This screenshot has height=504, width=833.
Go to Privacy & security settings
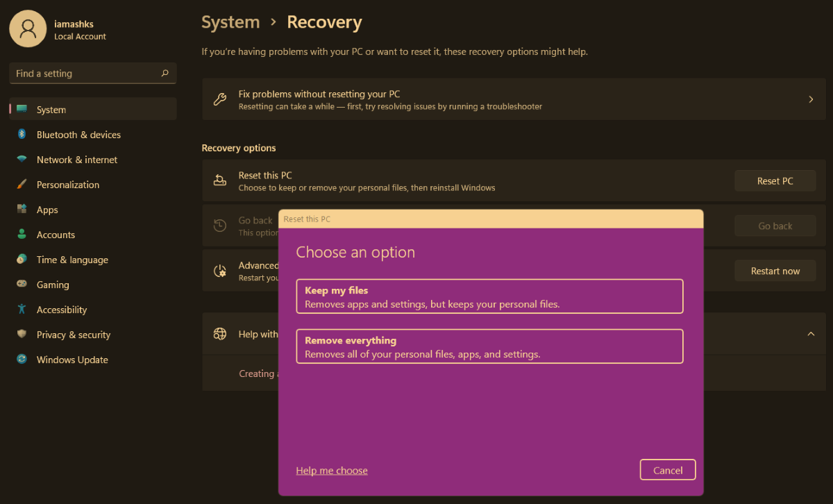(93, 335)
